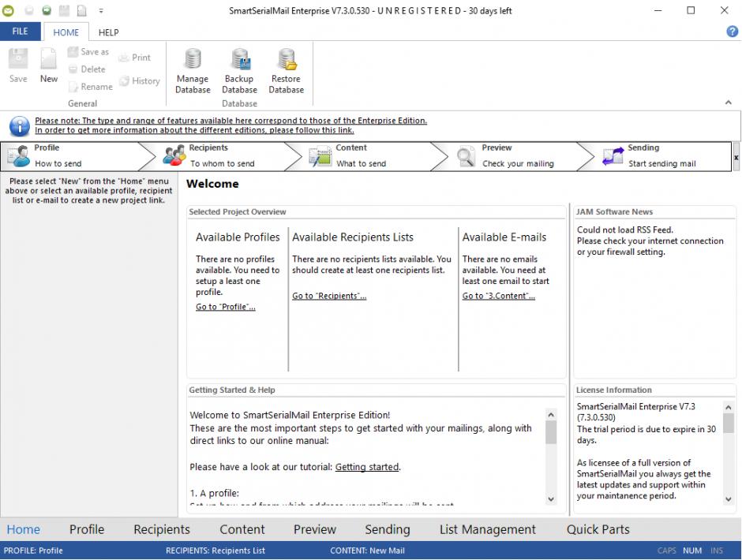Open the Getting started tutorial link

pyautogui.click(x=367, y=467)
